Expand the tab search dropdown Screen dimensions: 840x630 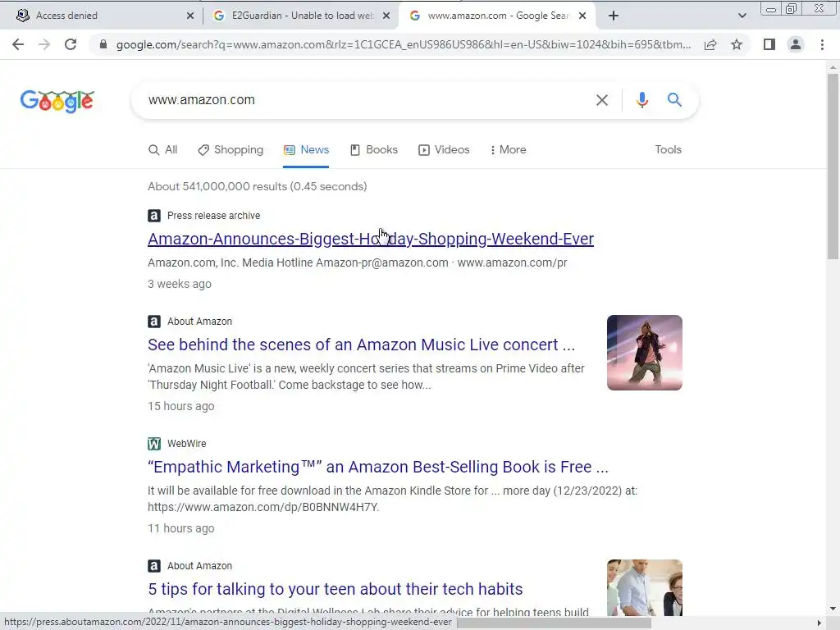[742, 16]
